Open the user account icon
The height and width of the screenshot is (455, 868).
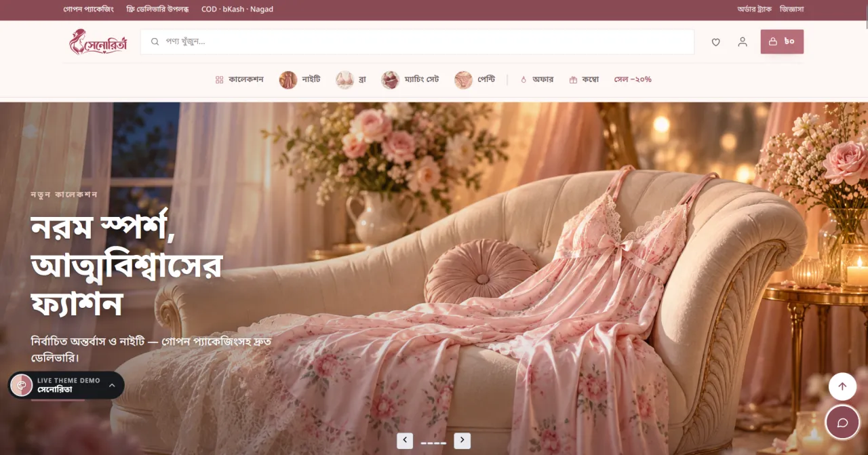click(743, 42)
